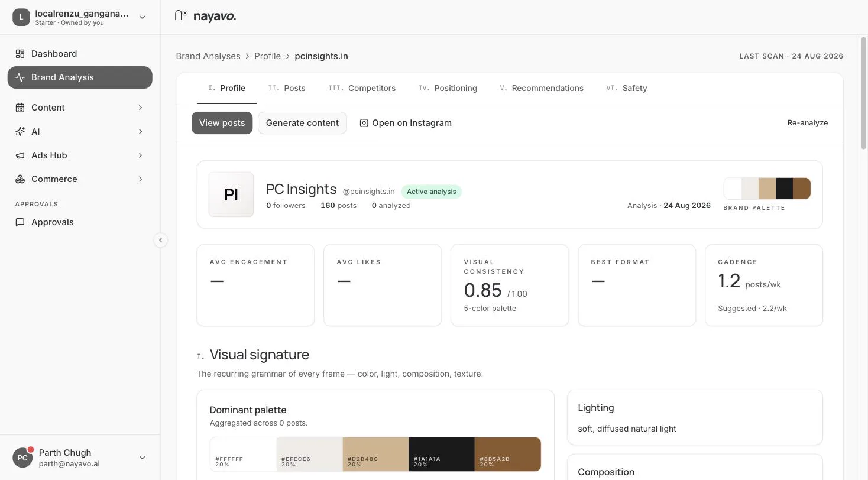Click the 160 posts count

point(338,206)
